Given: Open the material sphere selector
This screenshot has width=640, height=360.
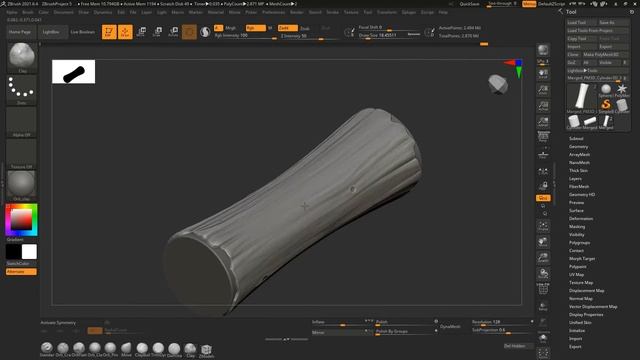Looking at the screenshot, I should pyautogui.click(x=22, y=186).
